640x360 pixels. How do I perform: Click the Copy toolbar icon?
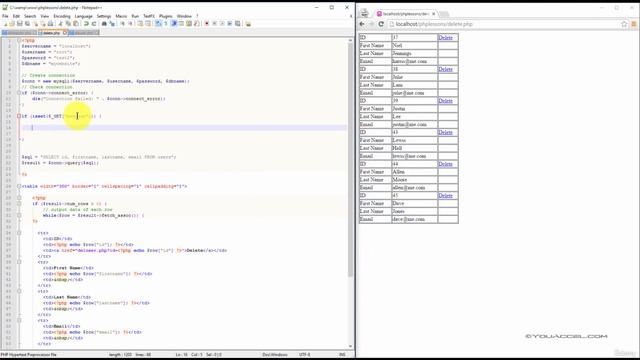coord(68,24)
